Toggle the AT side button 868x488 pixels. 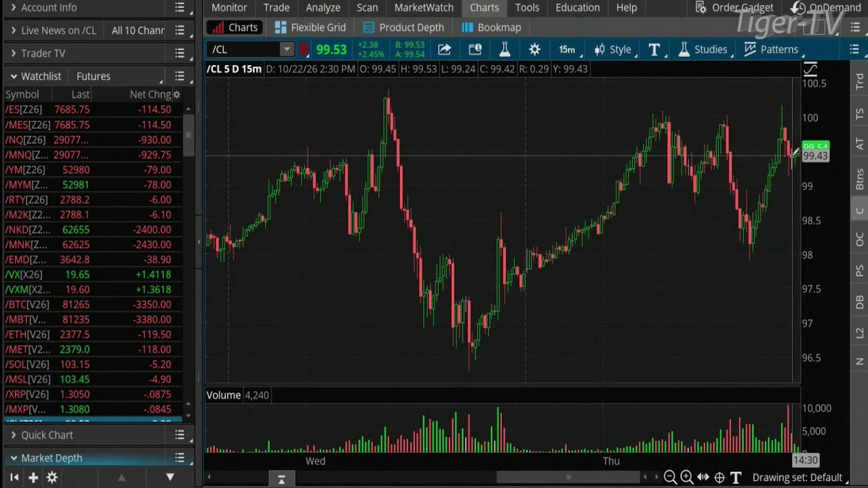point(859,144)
